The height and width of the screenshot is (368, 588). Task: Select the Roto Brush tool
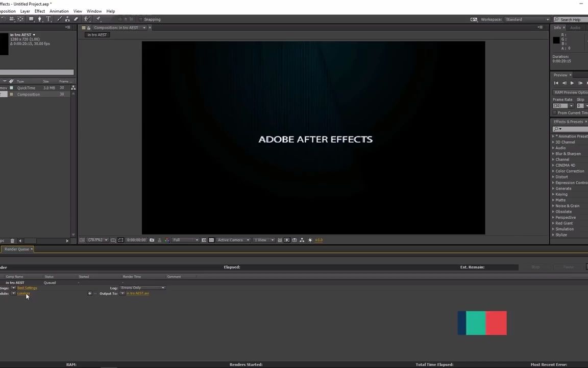(87, 19)
